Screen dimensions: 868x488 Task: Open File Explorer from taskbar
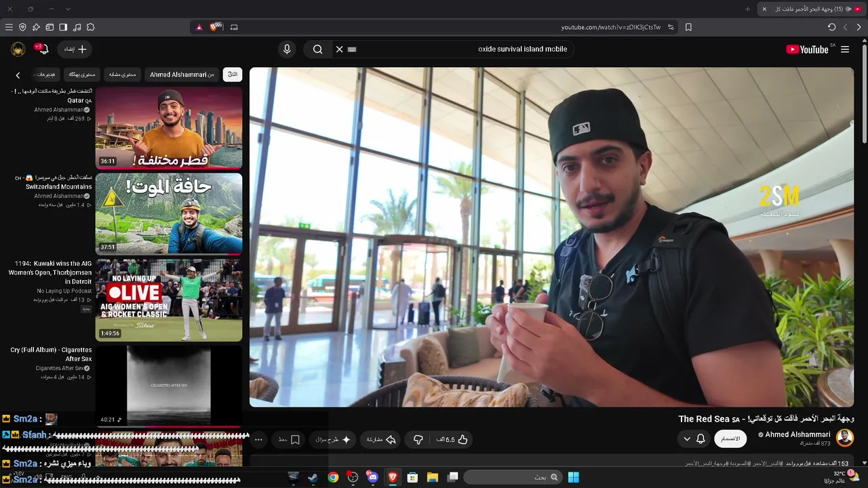tap(433, 477)
